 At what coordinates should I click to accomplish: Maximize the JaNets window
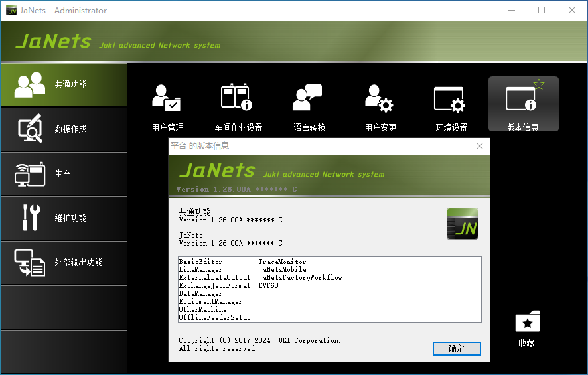pos(542,11)
